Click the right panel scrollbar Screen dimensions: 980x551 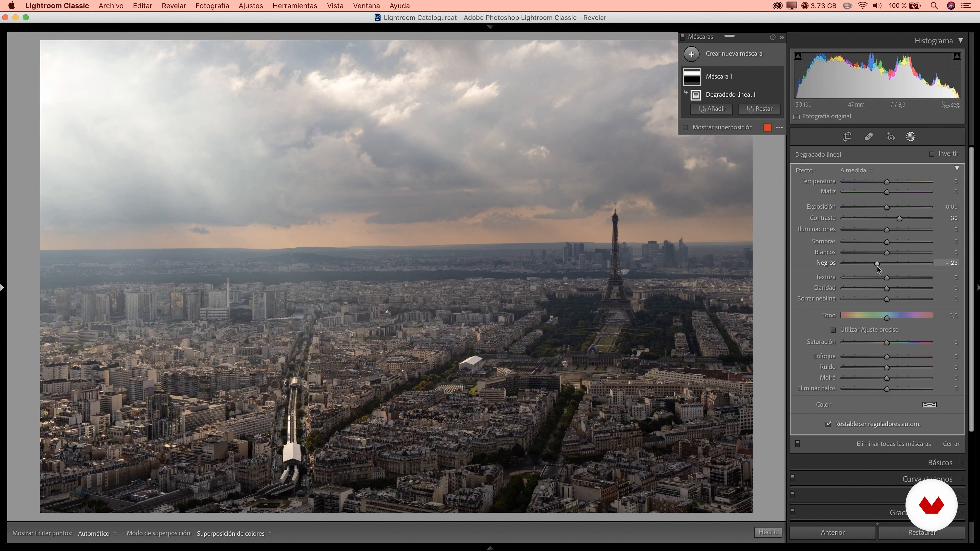[971, 289]
